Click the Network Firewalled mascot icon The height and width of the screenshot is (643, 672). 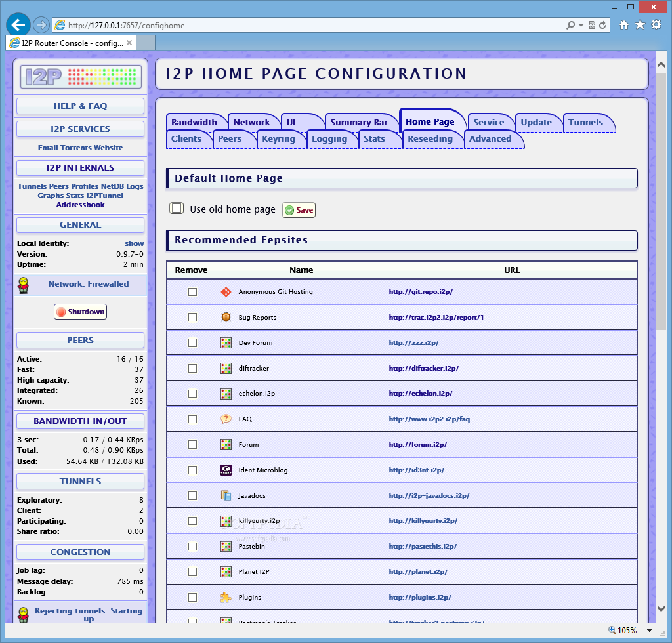pos(23,285)
